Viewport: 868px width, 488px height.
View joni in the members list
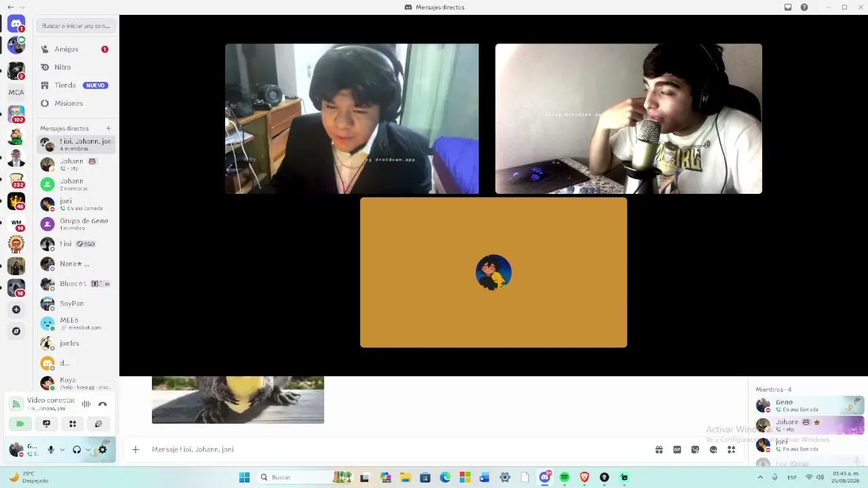pyautogui.click(x=810, y=445)
